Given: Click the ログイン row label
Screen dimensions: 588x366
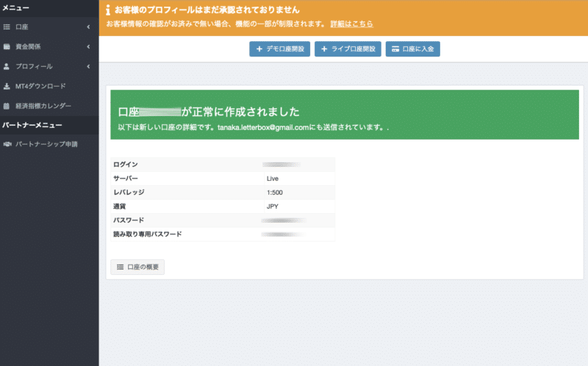Looking at the screenshot, I should 126,165.
